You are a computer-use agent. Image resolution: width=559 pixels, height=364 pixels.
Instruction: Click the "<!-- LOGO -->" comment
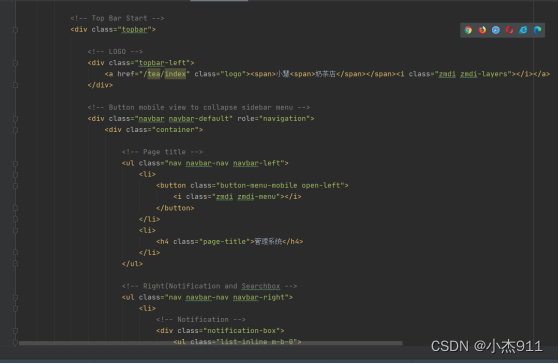[115, 52]
